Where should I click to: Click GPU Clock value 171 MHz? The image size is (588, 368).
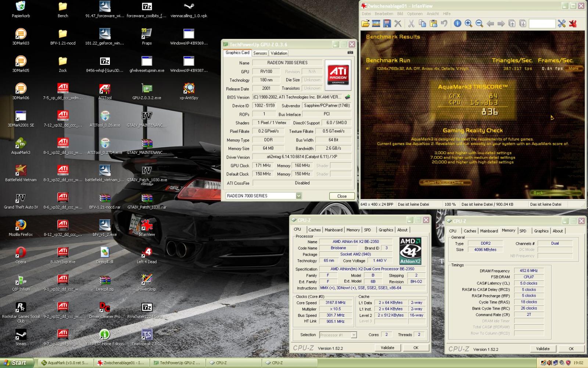click(x=263, y=166)
